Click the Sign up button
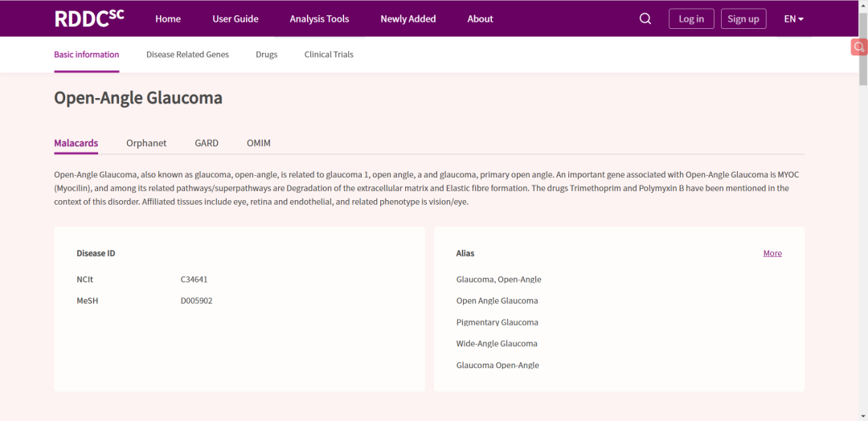Image resolution: width=868 pixels, height=421 pixels. [743, 19]
